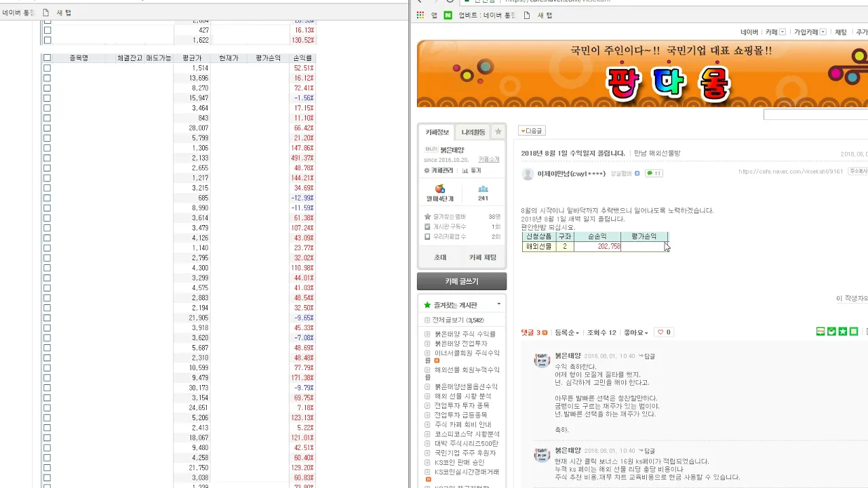
Task: Open the KS코인 판매 승인 board
Action: click(x=460, y=462)
